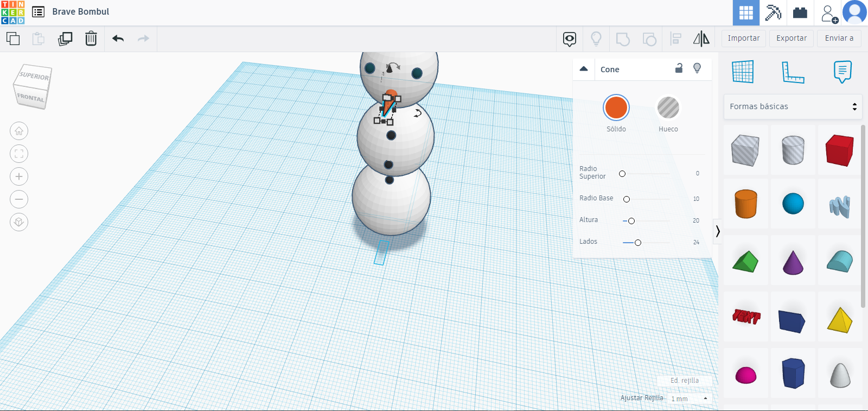Pick the magenta half sphere shape
The height and width of the screenshot is (411, 868).
click(x=746, y=375)
